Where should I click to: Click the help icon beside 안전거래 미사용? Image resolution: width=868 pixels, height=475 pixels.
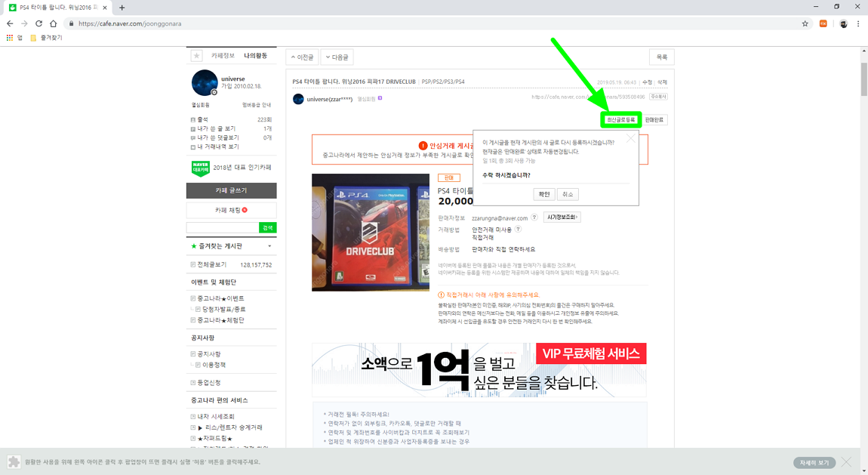click(518, 230)
